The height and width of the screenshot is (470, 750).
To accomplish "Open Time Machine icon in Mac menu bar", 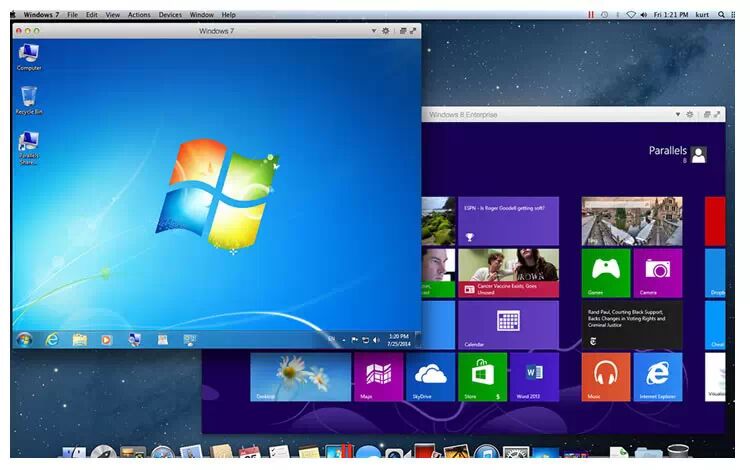I will (x=605, y=15).
